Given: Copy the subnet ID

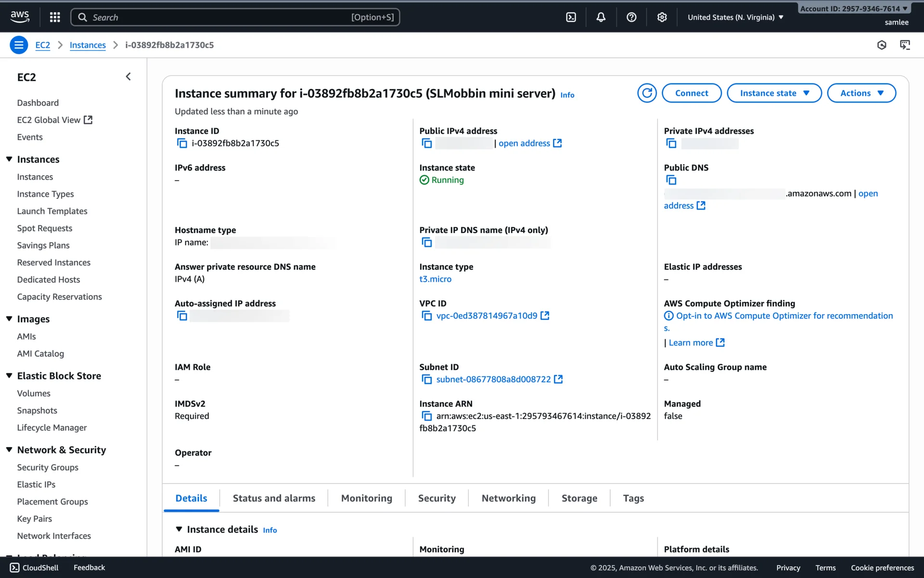Looking at the screenshot, I should pos(426,379).
